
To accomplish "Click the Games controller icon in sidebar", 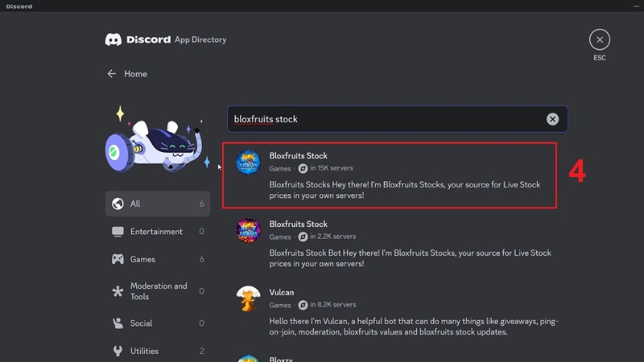I will [118, 259].
